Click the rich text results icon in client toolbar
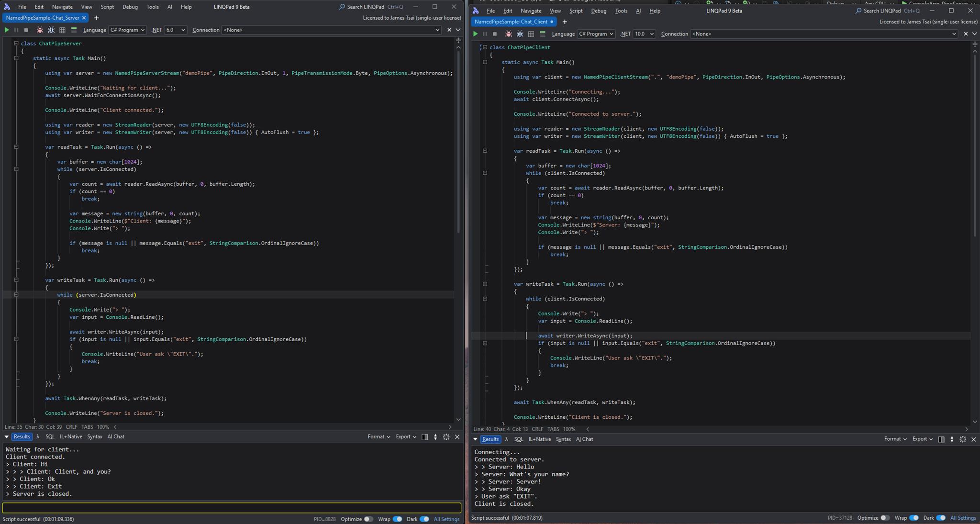Image resolution: width=980 pixels, height=524 pixels. 542,34
